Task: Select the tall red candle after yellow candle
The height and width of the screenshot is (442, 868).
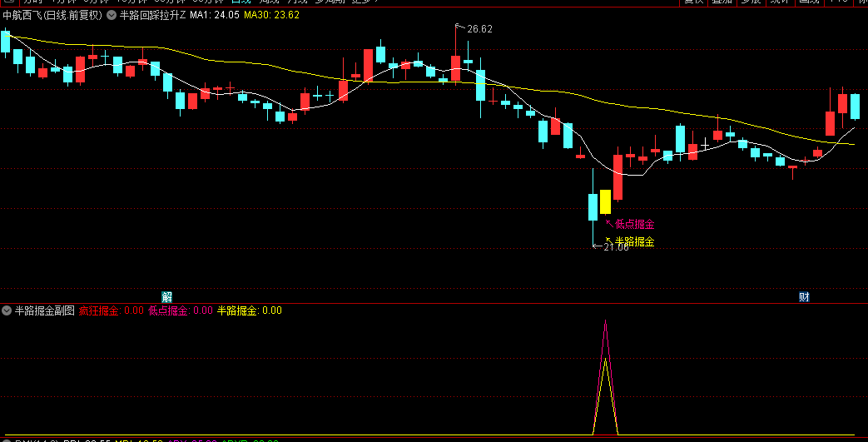Action: pos(618,177)
